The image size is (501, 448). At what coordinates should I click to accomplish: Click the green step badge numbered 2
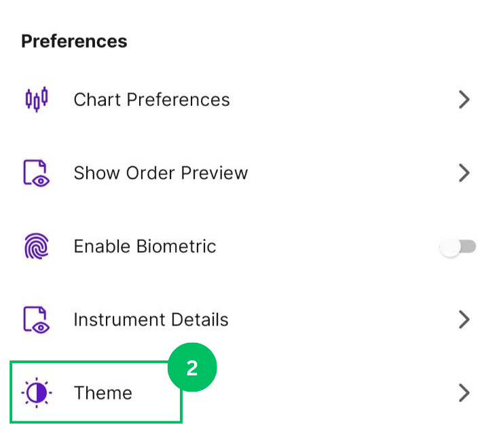[x=192, y=368]
